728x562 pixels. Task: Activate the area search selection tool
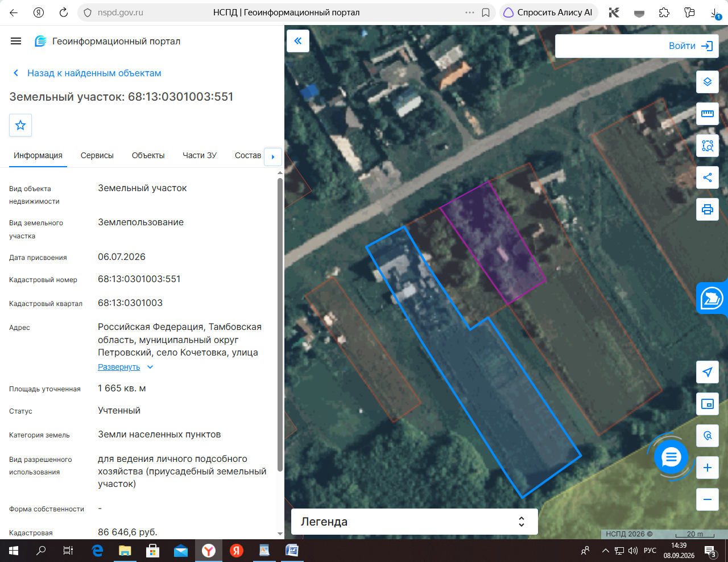[x=708, y=146]
